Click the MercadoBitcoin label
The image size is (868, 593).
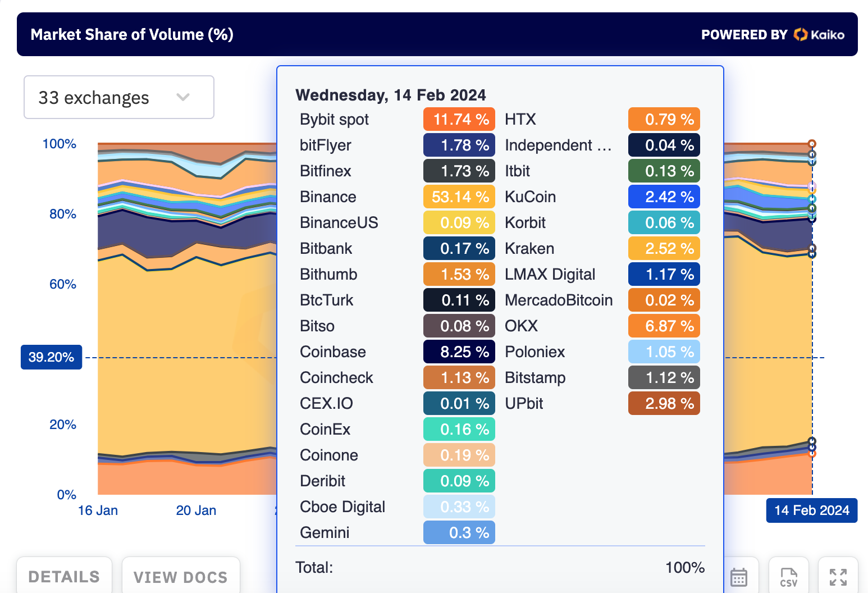[559, 300]
